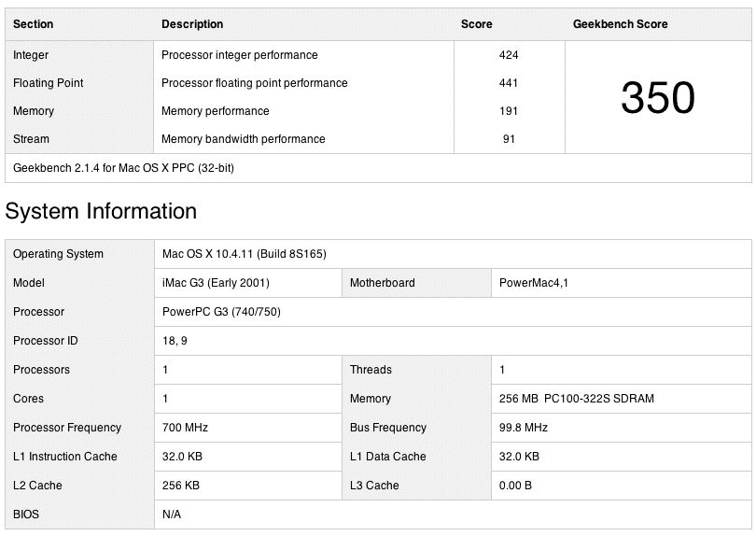The height and width of the screenshot is (536, 756).
Task: Click the Stream score value 91
Action: pos(509,139)
